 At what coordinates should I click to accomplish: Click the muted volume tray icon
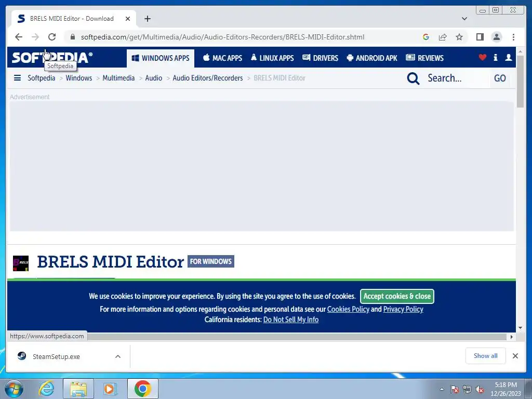pyautogui.click(x=480, y=389)
